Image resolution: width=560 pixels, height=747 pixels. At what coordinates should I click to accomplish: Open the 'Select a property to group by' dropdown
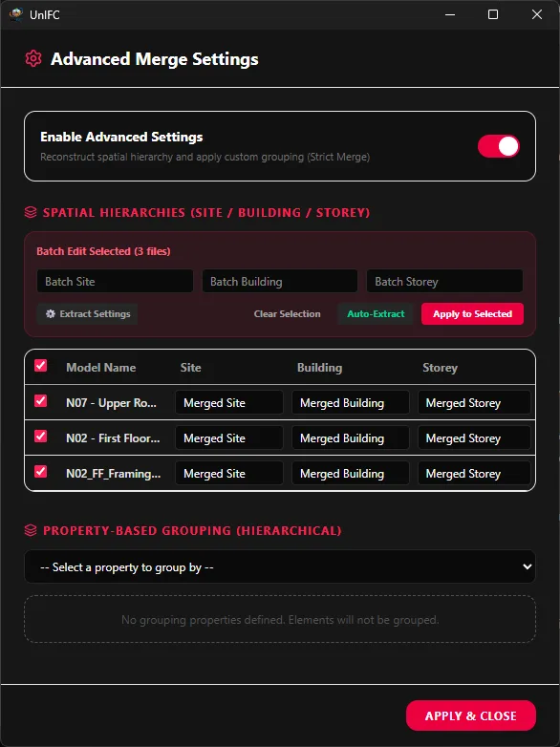click(280, 566)
